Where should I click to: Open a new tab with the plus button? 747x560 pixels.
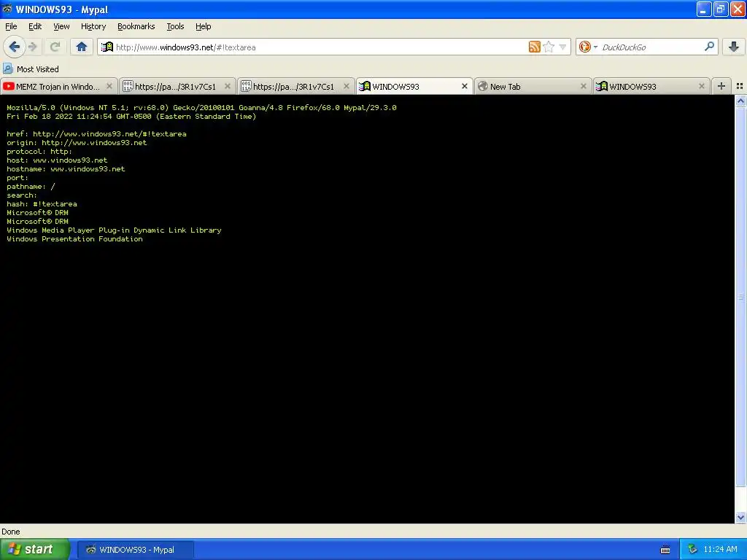tap(721, 86)
